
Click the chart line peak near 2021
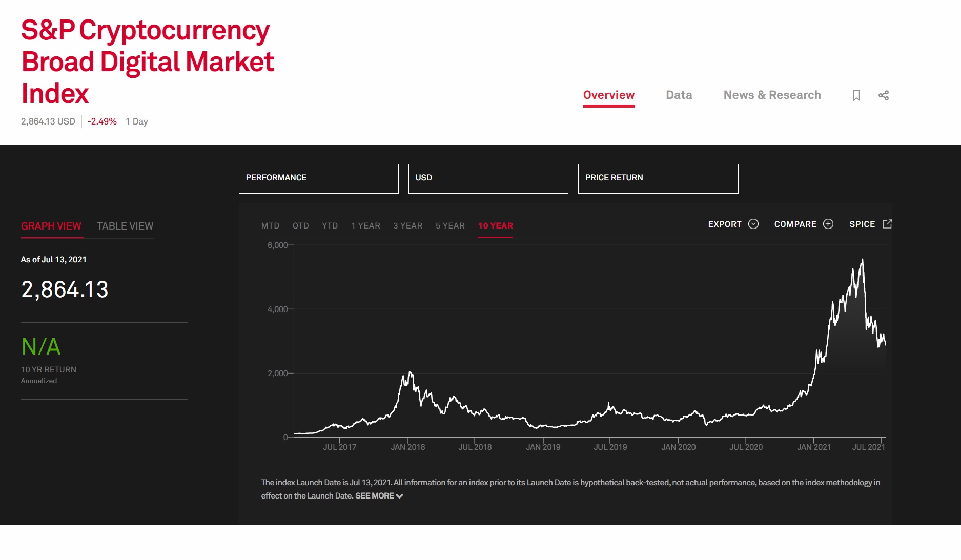863,261
